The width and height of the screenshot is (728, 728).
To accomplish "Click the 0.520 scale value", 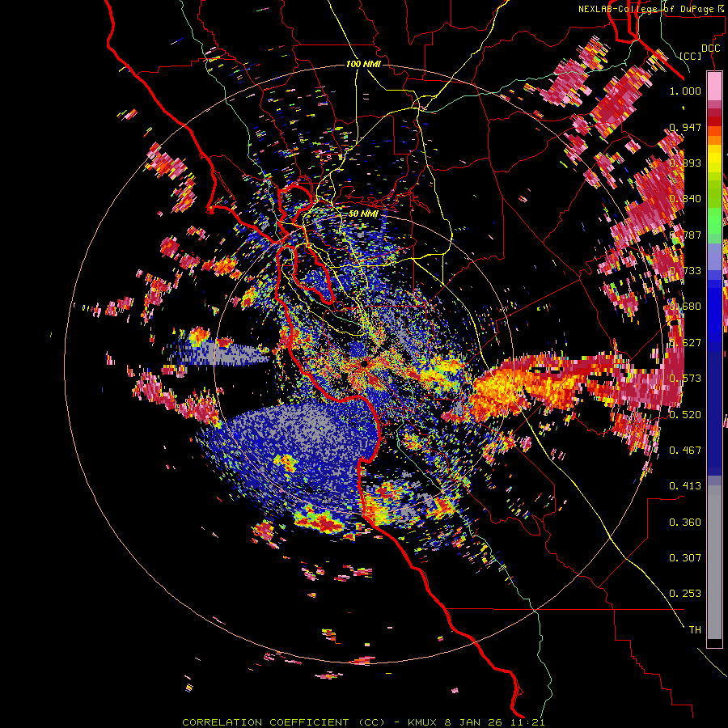I will click(x=685, y=414).
